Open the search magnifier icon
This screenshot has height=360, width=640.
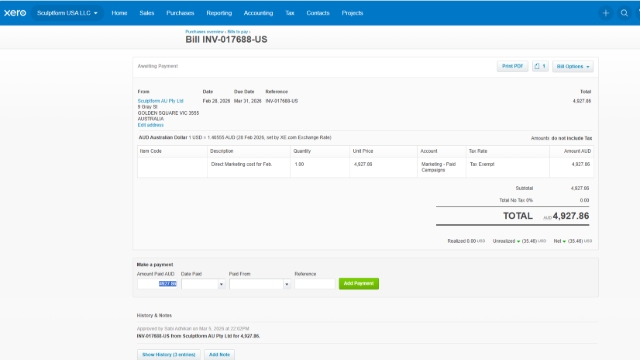tap(624, 13)
